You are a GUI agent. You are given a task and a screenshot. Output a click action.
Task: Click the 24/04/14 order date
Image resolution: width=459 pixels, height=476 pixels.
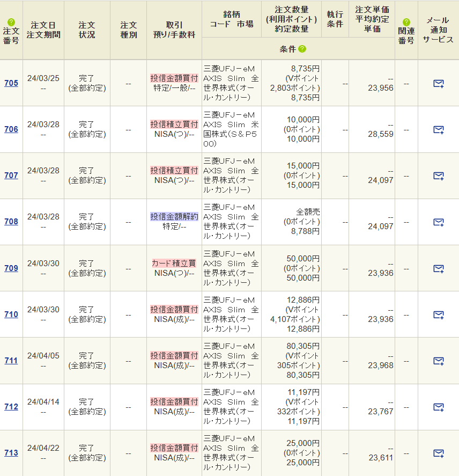click(x=43, y=402)
